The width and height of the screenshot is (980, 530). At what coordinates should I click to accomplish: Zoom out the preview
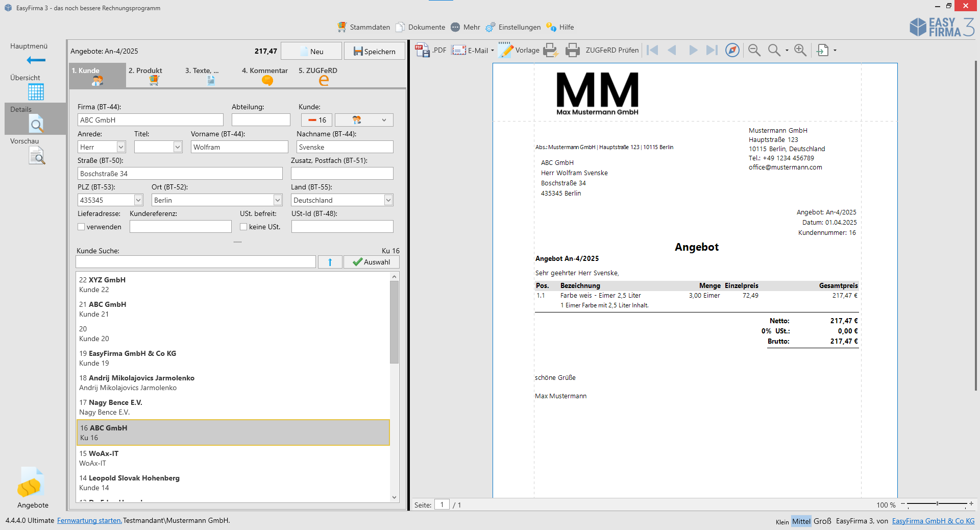pyautogui.click(x=754, y=50)
